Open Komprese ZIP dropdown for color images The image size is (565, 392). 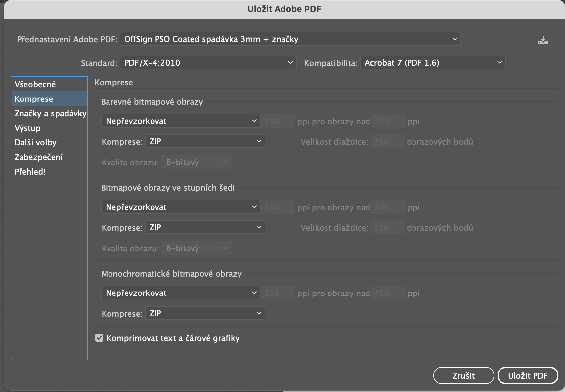click(205, 141)
